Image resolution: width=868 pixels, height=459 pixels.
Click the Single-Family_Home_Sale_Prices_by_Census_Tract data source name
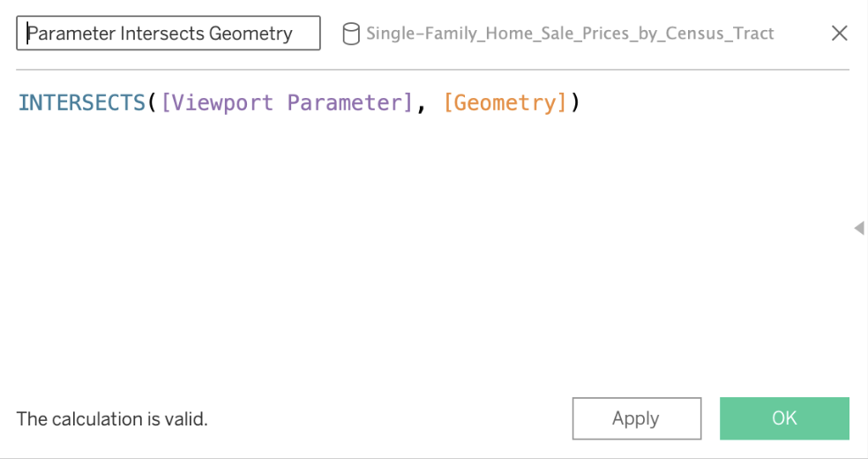570,34
